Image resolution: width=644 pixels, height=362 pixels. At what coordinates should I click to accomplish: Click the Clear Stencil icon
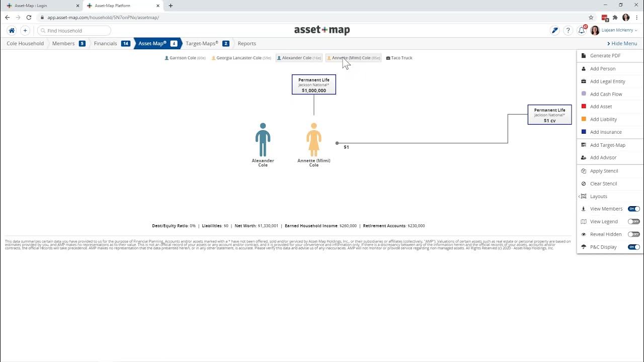pyautogui.click(x=584, y=184)
